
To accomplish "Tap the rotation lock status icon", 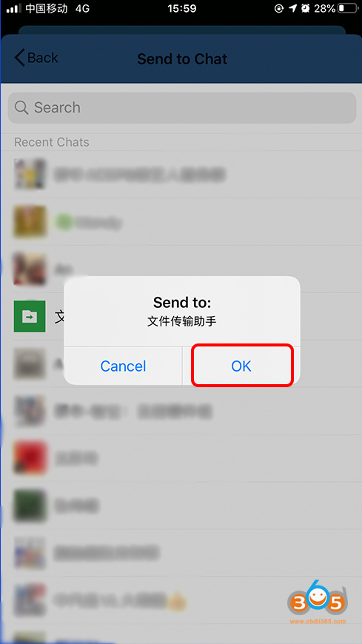I will (x=279, y=8).
